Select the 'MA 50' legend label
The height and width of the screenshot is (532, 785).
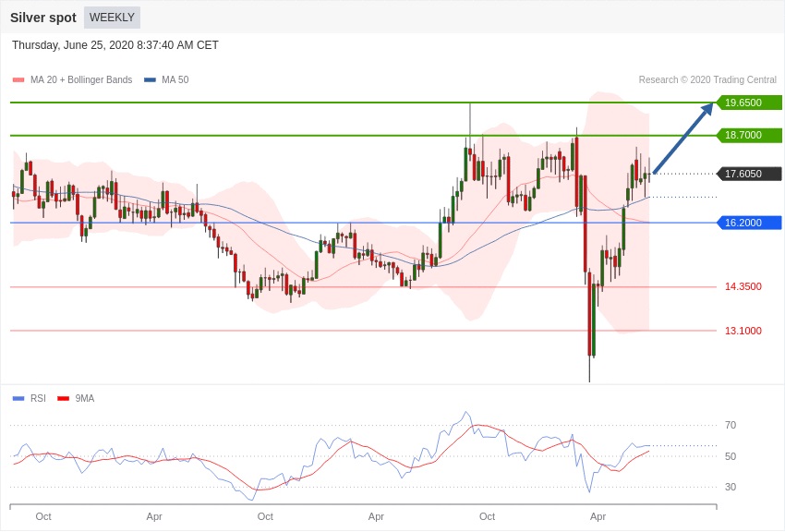coord(175,80)
